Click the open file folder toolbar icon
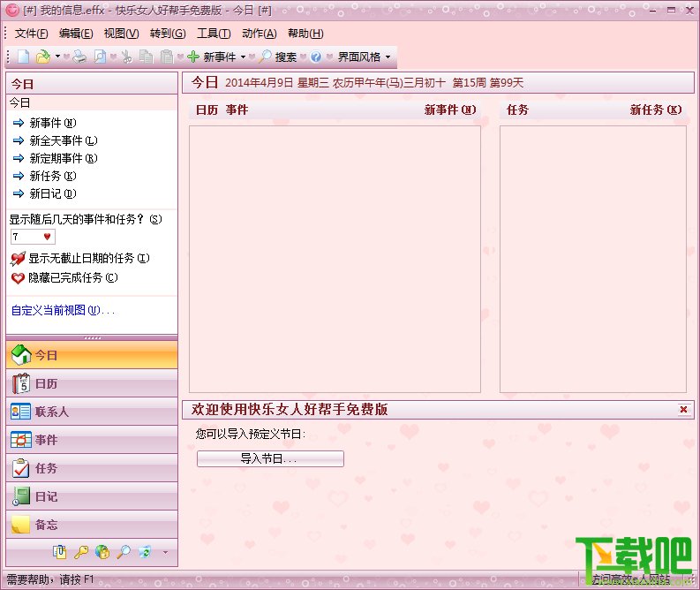Image resolution: width=700 pixels, height=590 pixels. click(43, 57)
